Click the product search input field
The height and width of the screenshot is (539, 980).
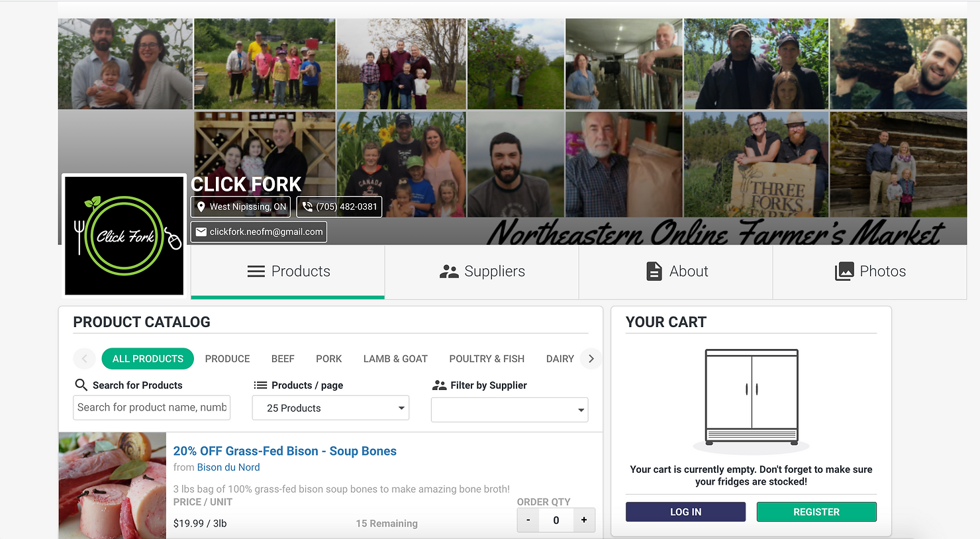(x=152, y=407)
